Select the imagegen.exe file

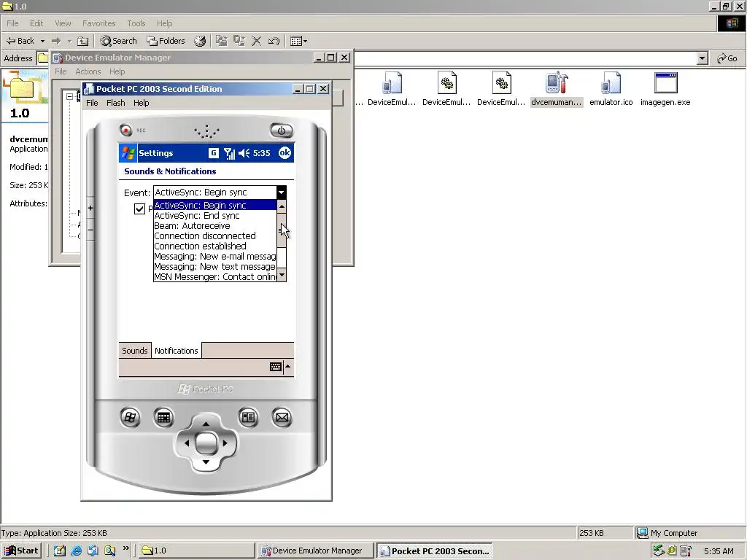665,89
